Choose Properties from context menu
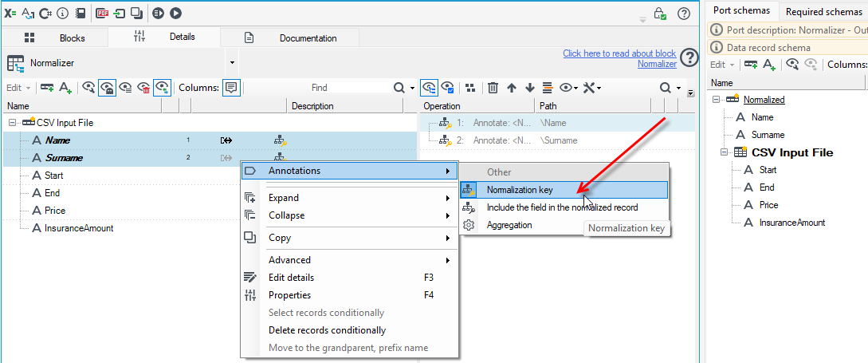 [x=350, y=295]
